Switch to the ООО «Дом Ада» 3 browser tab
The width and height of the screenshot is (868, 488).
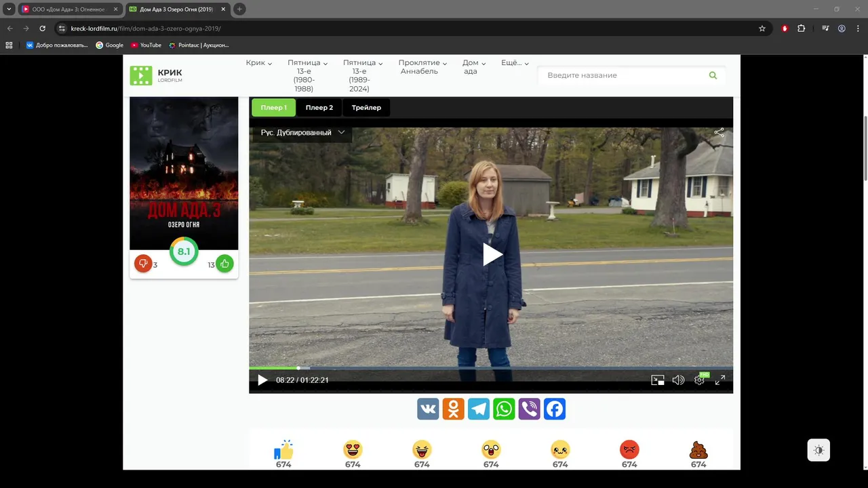pyautogui.click(x=70, y=9)
